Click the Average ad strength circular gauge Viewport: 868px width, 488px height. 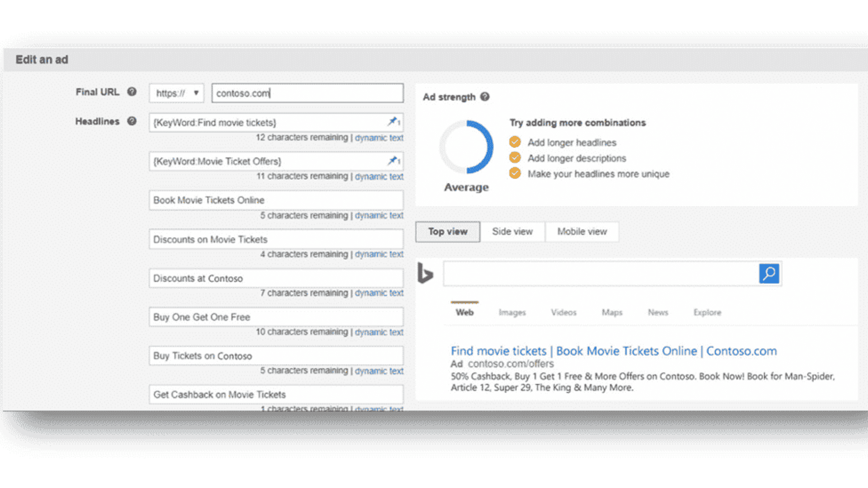(466, 147)
